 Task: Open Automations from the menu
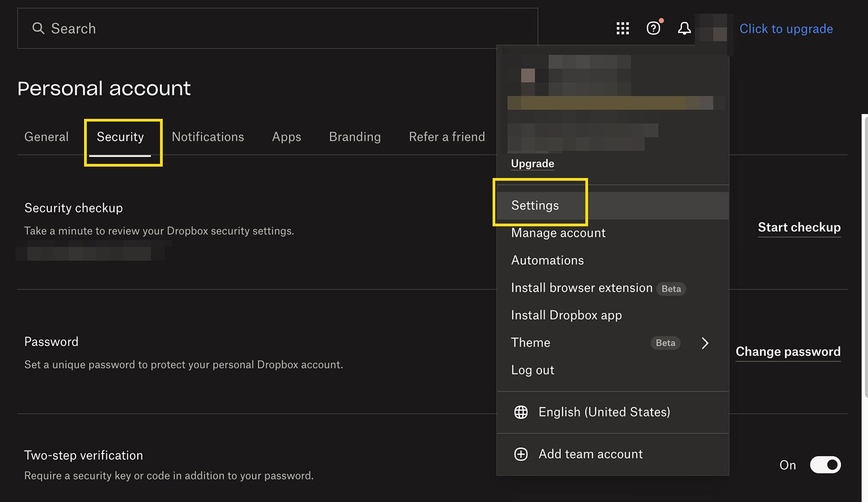[612, 260]
